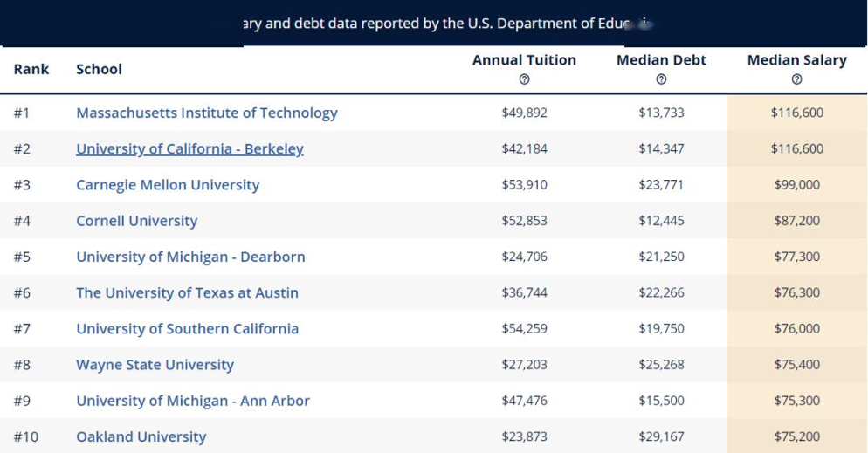Open University of Michigan - Dearborn
Image resolution: width=868 pixels, height=453 pixels.
pyautogui.click(x=190, y=257)
